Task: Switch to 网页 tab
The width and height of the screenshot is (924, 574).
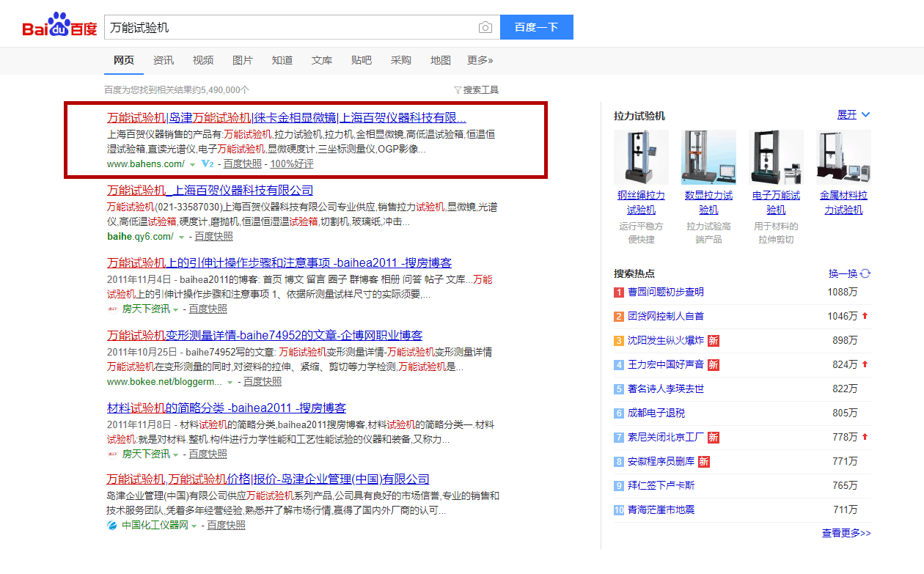Action: [x=123, y=60]
